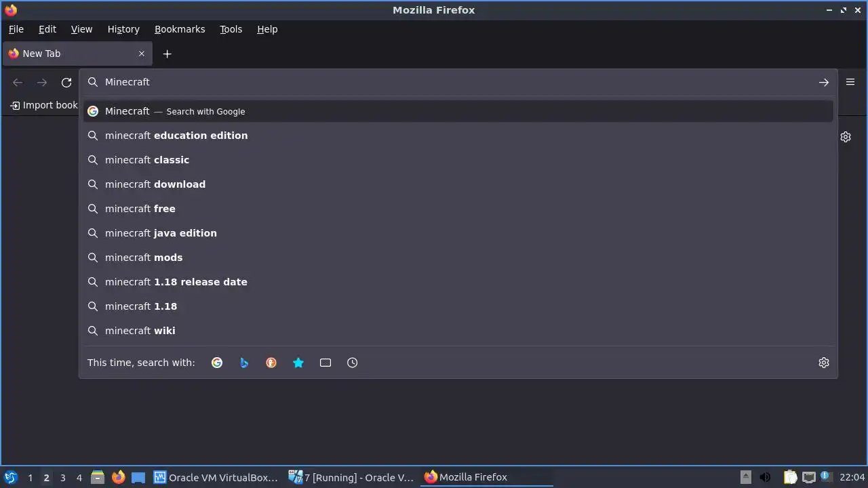Open the Help menu

tap(267, 29)
